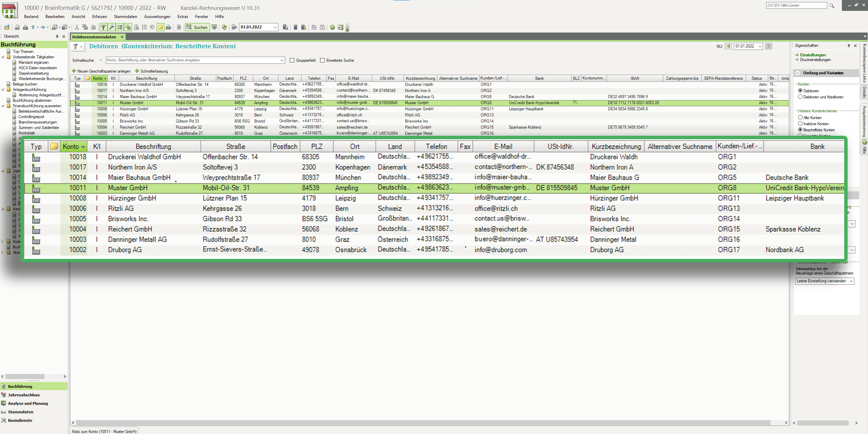Collapse the Anlagenbuchführung tree node

[3, 90]
